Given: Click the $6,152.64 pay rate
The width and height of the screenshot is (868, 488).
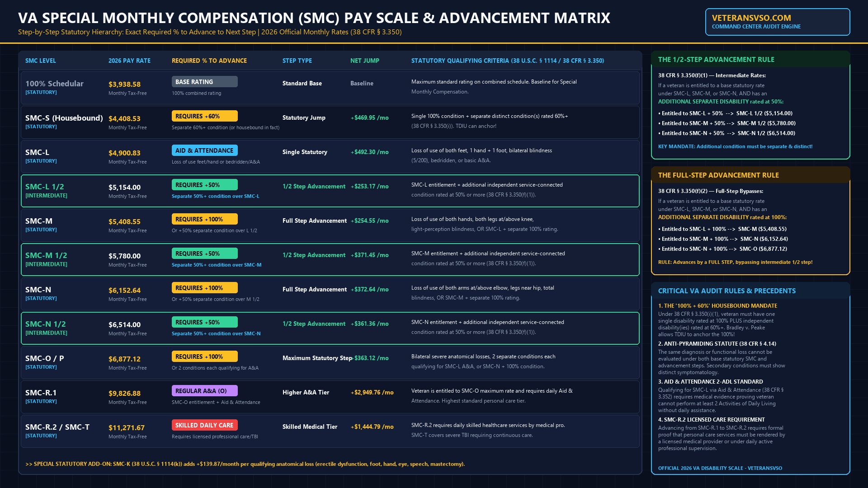Looking at the screenshot, I should click(x=124, y=290).
